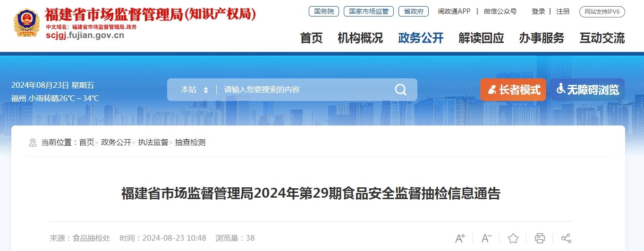Increase font size with A+ icon
The width and height of the screenshot is (644, 251).
tap(460, 238)
